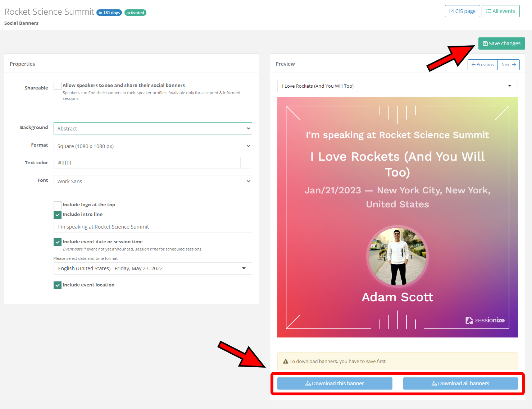Click the text color swatch box
532x409 pixels.
246,163
